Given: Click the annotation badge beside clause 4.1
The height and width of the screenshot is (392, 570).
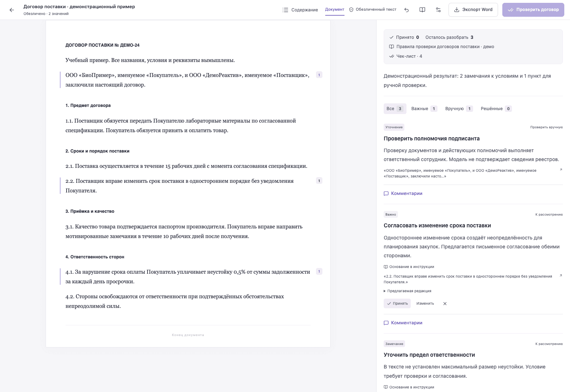Looking at the screenshot, I should point(319,272).
